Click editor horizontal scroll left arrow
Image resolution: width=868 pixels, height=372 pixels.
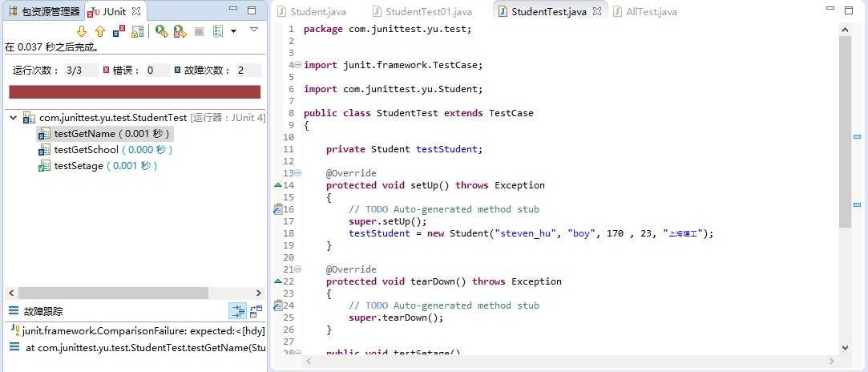pos(309,361)
